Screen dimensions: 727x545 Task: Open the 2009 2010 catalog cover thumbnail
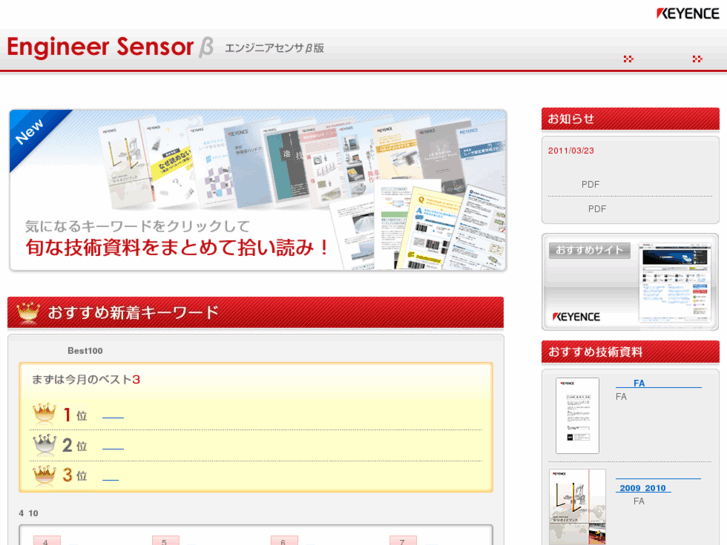pyautogui.click(x=578, y=507)
